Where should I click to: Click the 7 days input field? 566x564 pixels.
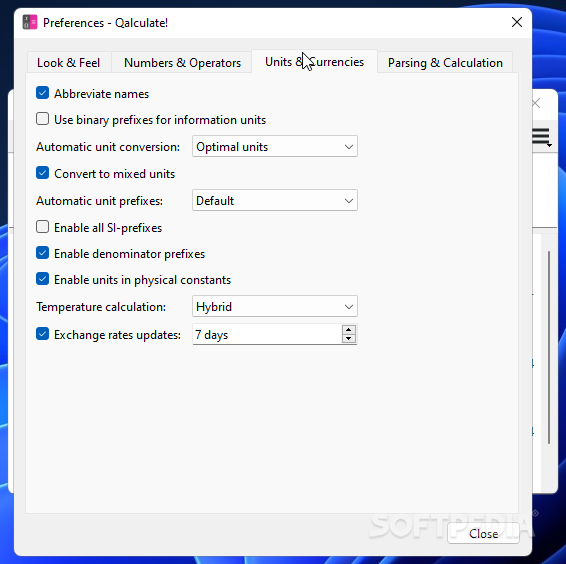tap(267, 334)
